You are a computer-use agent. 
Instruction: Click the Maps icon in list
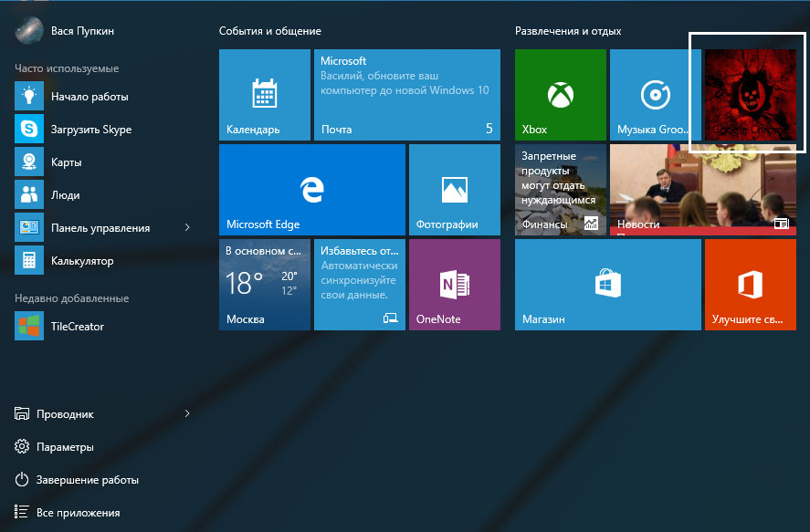pos(29,162)
